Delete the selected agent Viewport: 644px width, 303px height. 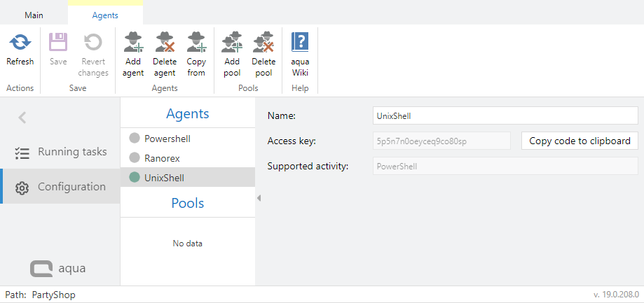(165, 43)
